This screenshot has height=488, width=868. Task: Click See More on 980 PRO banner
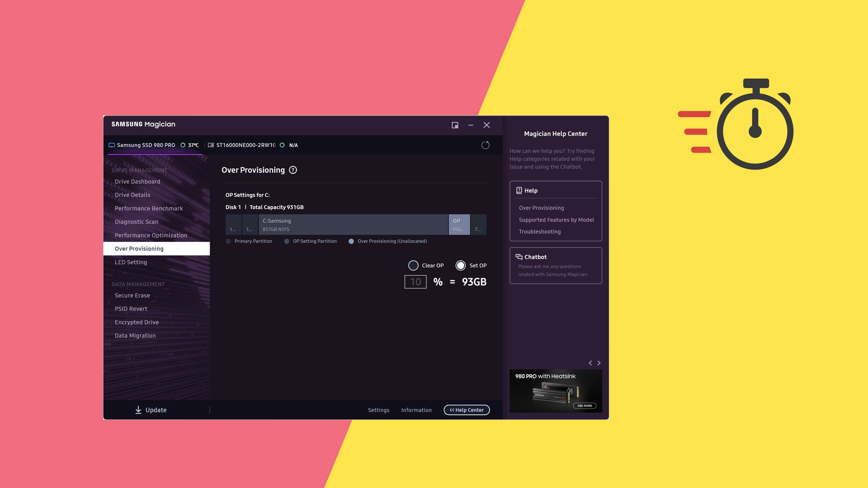click(x=585, y=405)
